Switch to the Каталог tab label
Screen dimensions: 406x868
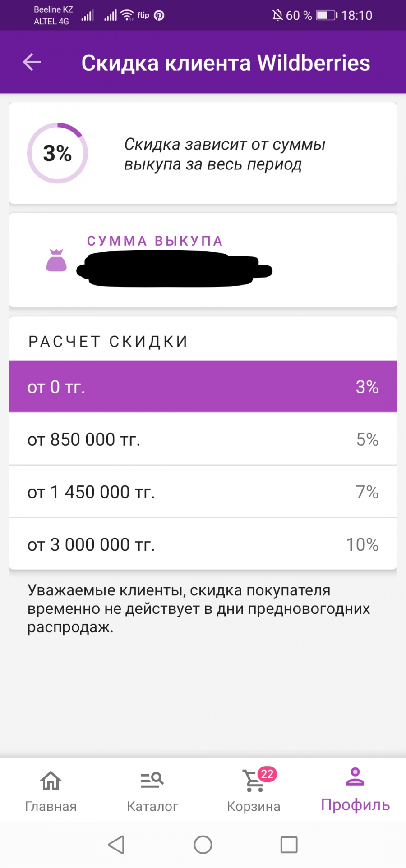click(x=152, y=806)
